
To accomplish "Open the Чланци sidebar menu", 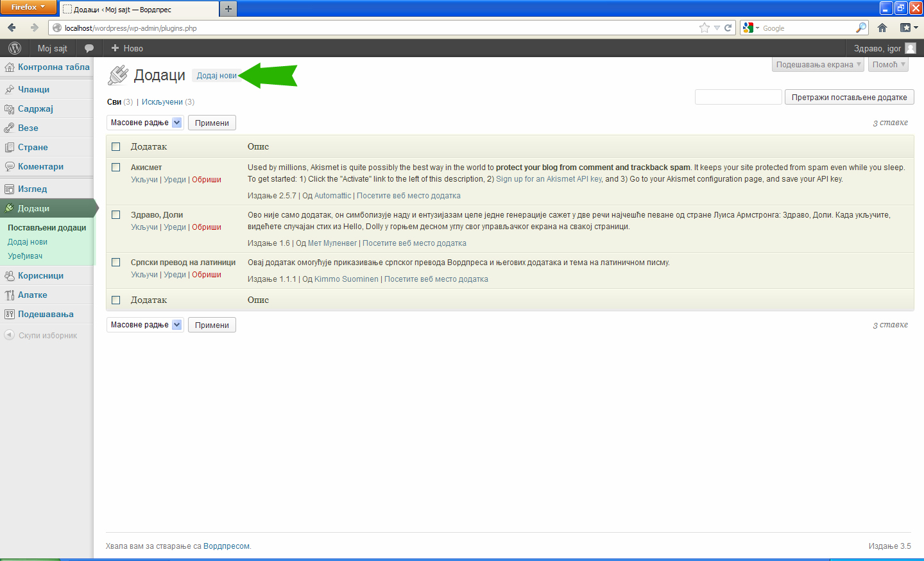I will coord(33,90).
